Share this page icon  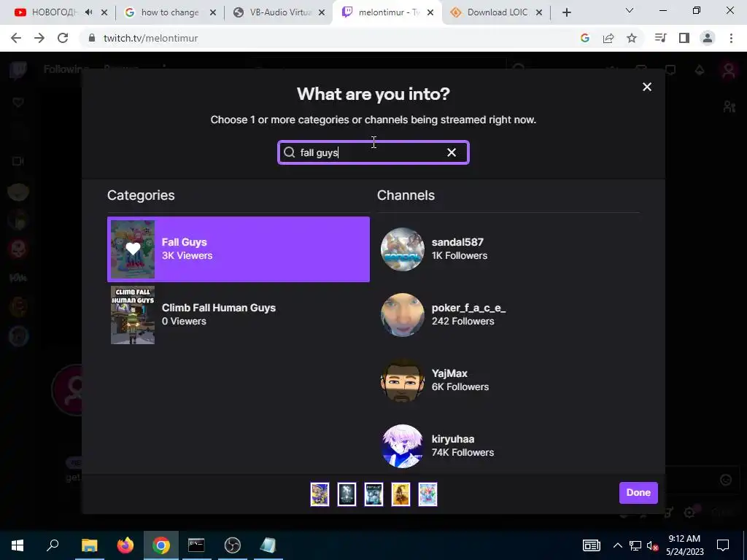coord(608,38)
